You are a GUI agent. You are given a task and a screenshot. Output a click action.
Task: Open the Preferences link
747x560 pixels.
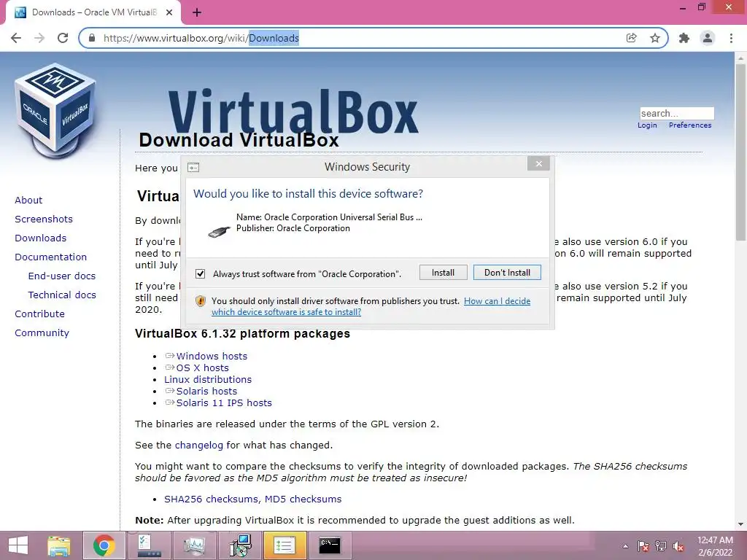[x=690, y=125]
